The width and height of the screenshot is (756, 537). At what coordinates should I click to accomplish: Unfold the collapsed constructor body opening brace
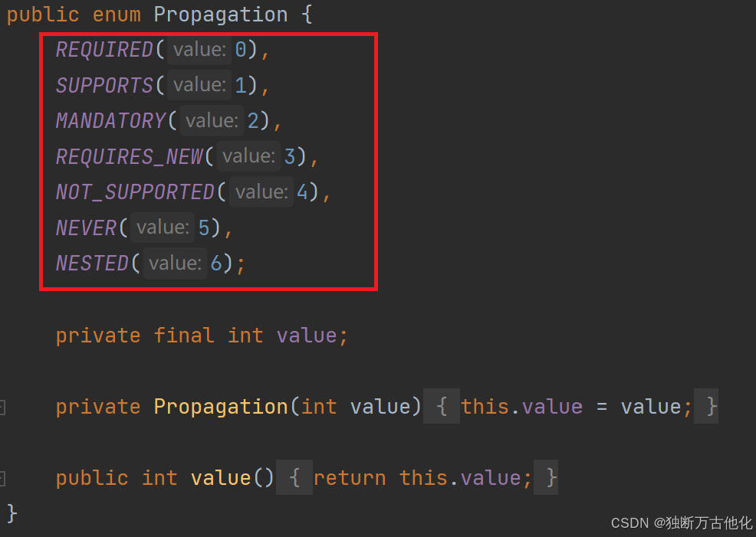pyautogui.click(x=441, y=407)
